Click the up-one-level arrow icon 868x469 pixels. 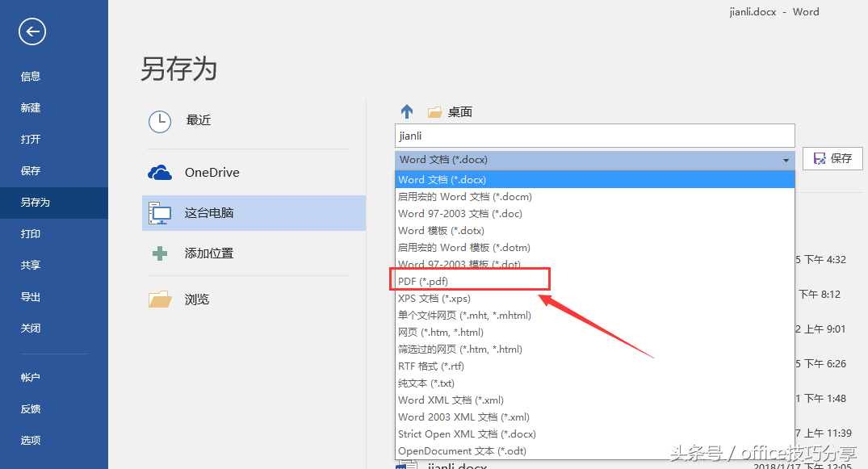tap(407, 112)
